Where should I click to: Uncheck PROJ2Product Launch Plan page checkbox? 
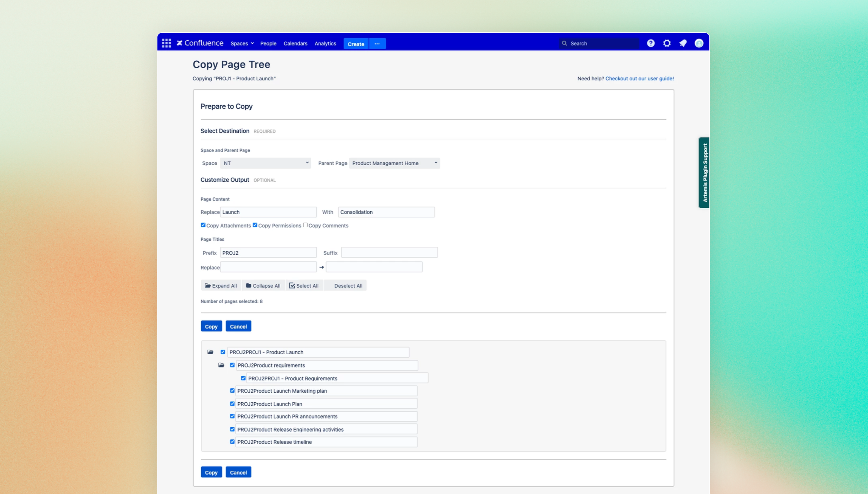pyautogui.click(x=232, y=404)
